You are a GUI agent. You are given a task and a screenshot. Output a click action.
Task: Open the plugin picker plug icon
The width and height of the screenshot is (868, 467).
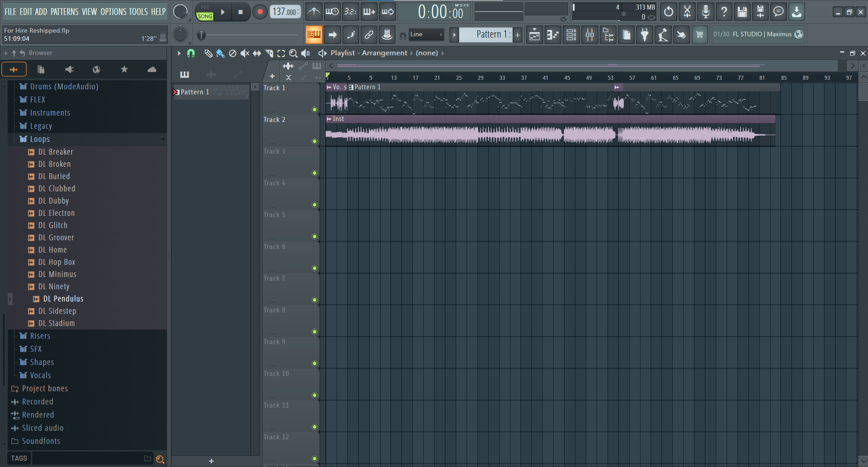[x=645, y=34]
